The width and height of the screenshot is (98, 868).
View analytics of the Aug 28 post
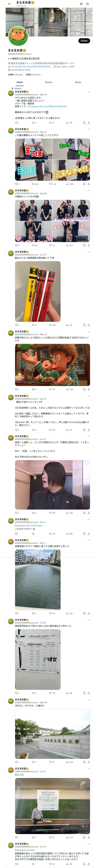[x=70, y=245]
